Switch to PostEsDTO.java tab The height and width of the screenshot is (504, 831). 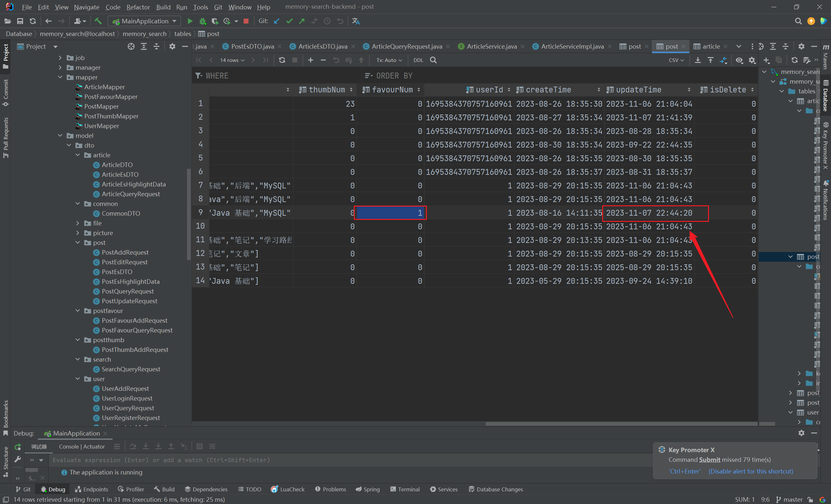(x=252, y=46)
